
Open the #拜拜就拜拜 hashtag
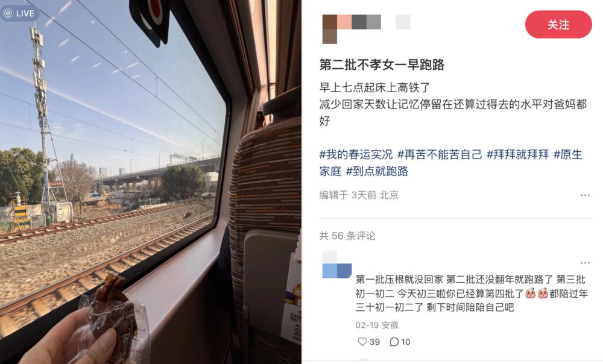[517, 154]
